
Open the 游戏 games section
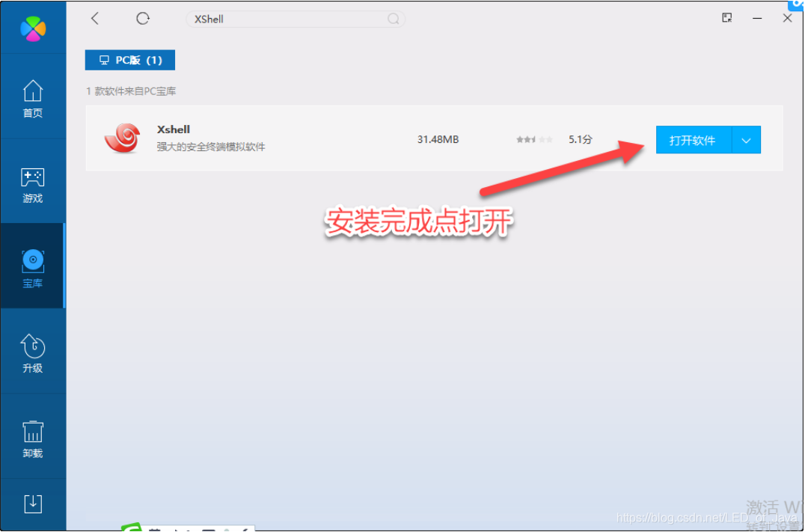[x=33, y=185]
